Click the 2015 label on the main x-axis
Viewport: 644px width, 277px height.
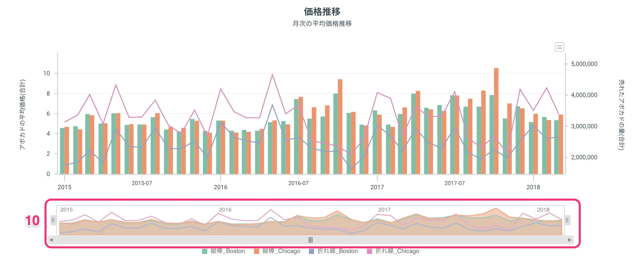click(64, 187)
